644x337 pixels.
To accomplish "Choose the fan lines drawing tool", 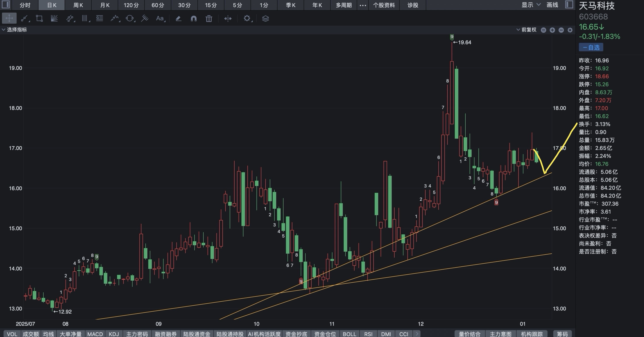I will click(54, 19).
